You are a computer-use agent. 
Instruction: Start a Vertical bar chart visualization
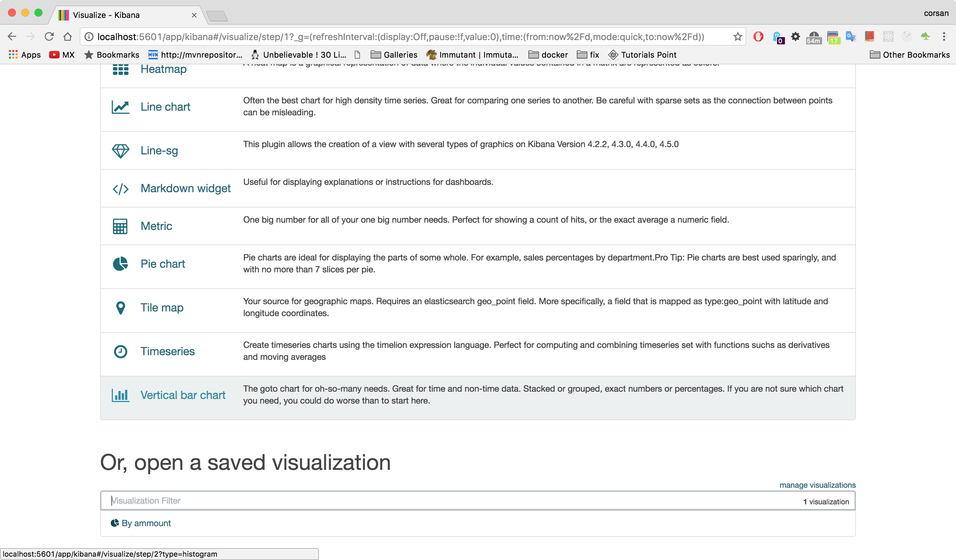coord(183,395)
